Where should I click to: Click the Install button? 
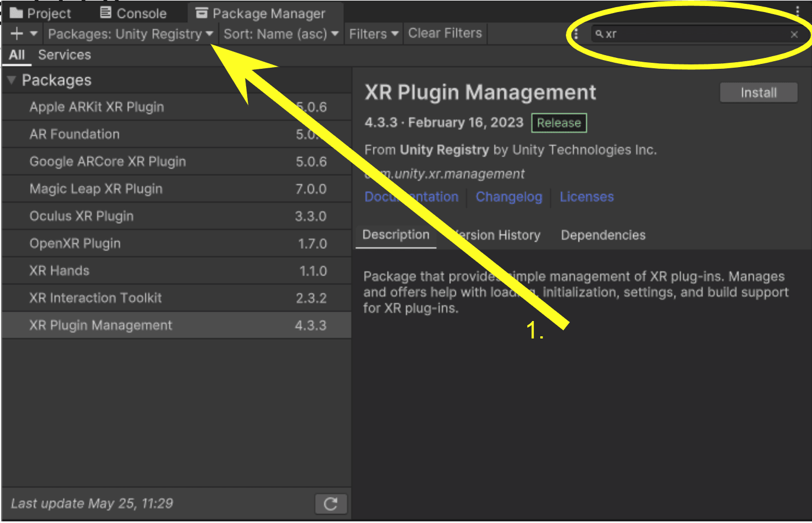759,92
